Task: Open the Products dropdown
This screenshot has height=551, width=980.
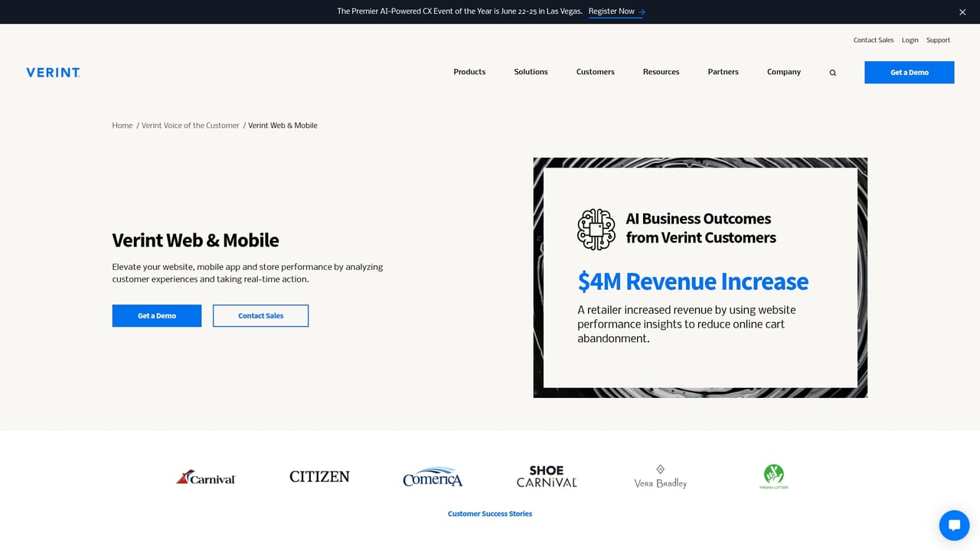Action: click(469, 72)
